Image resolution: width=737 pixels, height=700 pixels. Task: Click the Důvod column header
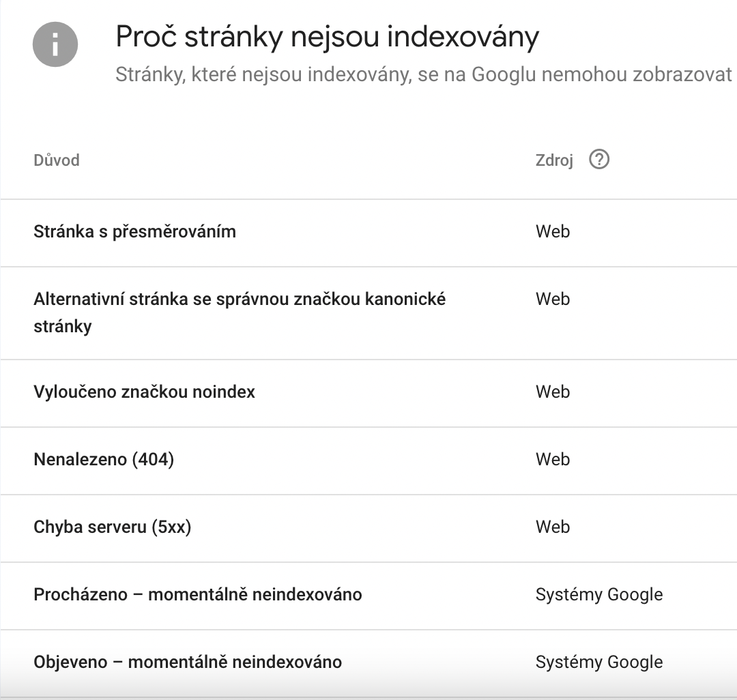pos(57,160)
